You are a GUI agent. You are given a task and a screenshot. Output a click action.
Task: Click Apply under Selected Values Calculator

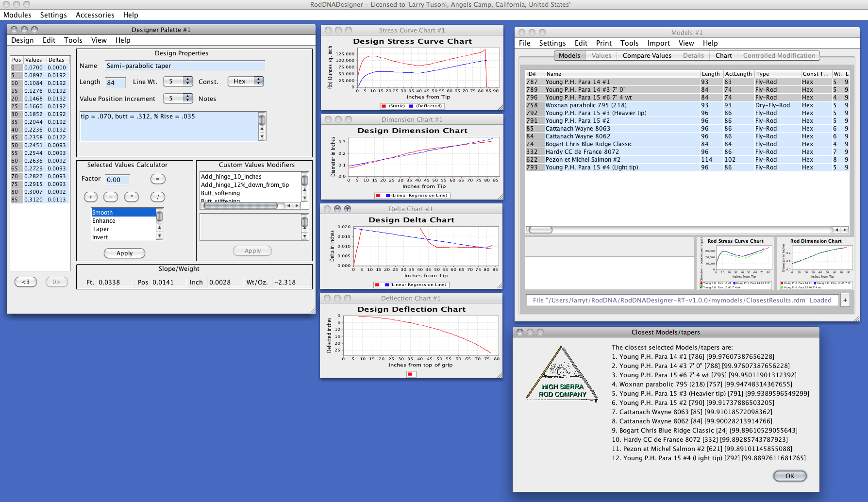[x=124, y=253]
